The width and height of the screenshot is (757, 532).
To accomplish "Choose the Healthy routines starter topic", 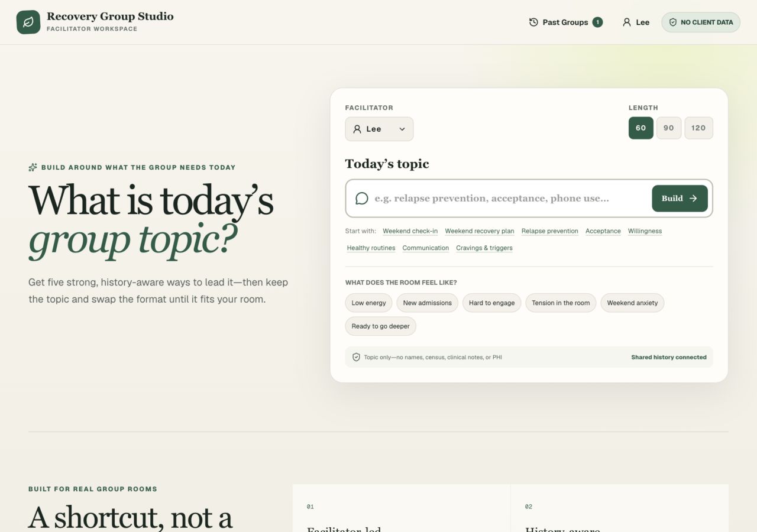I will [x=371, y=248].
